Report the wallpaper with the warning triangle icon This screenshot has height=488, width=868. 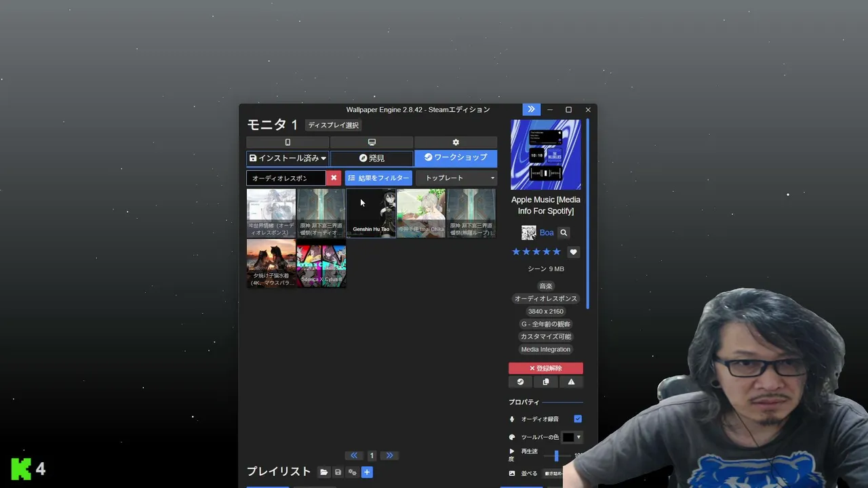pyautogui.click(x=571, y=382)
